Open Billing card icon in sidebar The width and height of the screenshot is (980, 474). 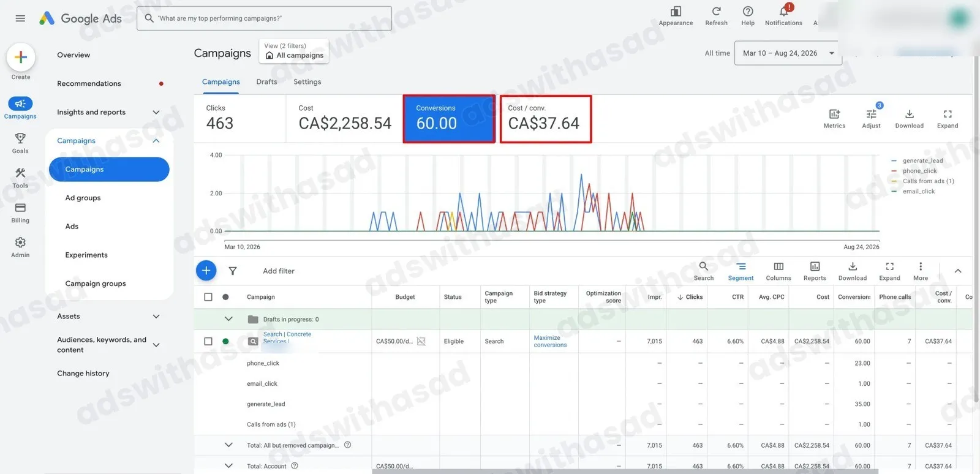coord(20,208)
